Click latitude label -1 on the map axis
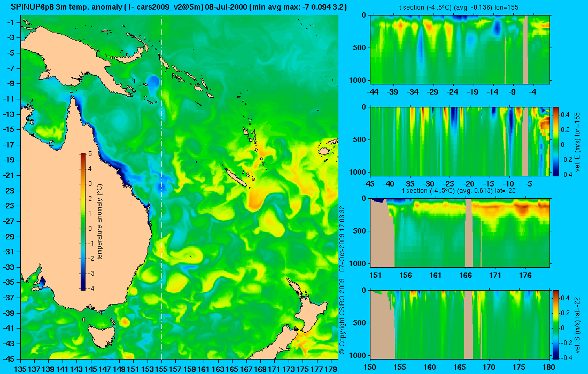The width and height of the screenshot is (588, 374). pos(10,22)
